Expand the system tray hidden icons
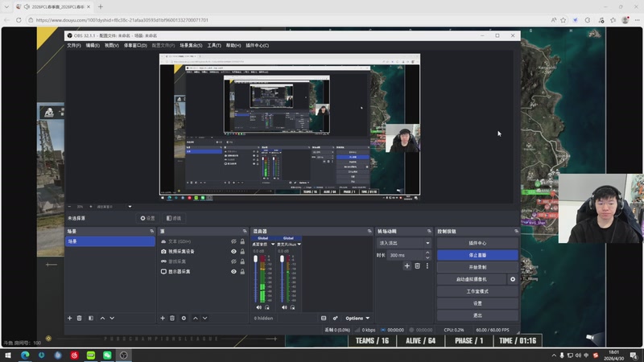 [x=554, y=356]
